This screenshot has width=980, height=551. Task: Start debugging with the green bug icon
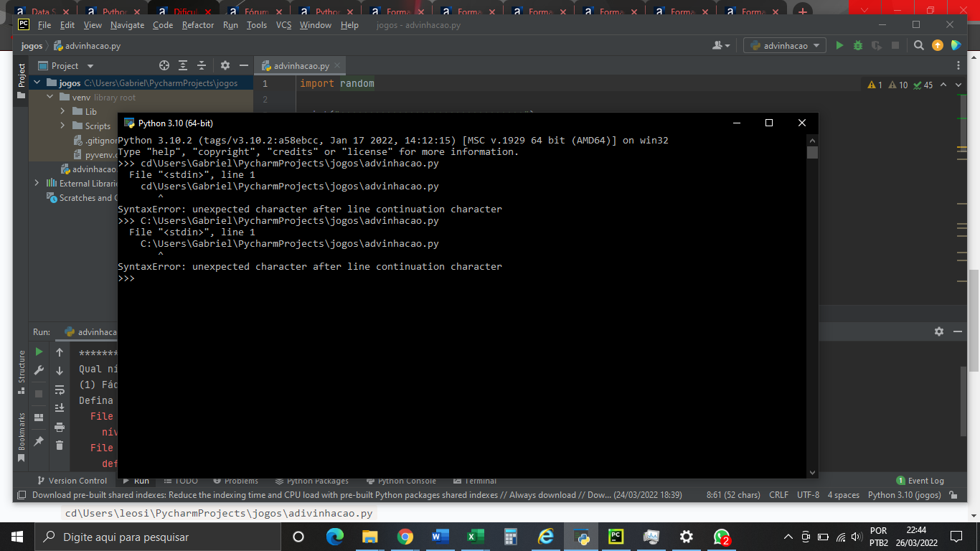tap(858, 45)
